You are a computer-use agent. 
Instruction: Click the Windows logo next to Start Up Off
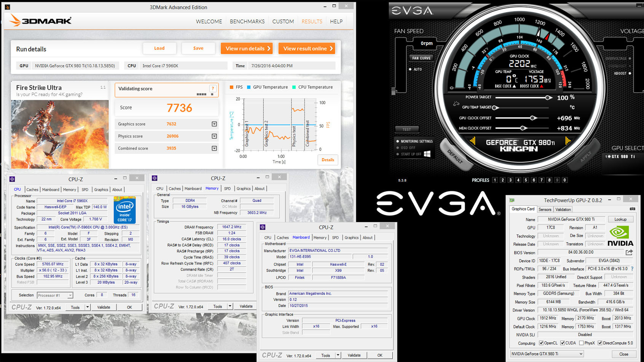point(427,154)
